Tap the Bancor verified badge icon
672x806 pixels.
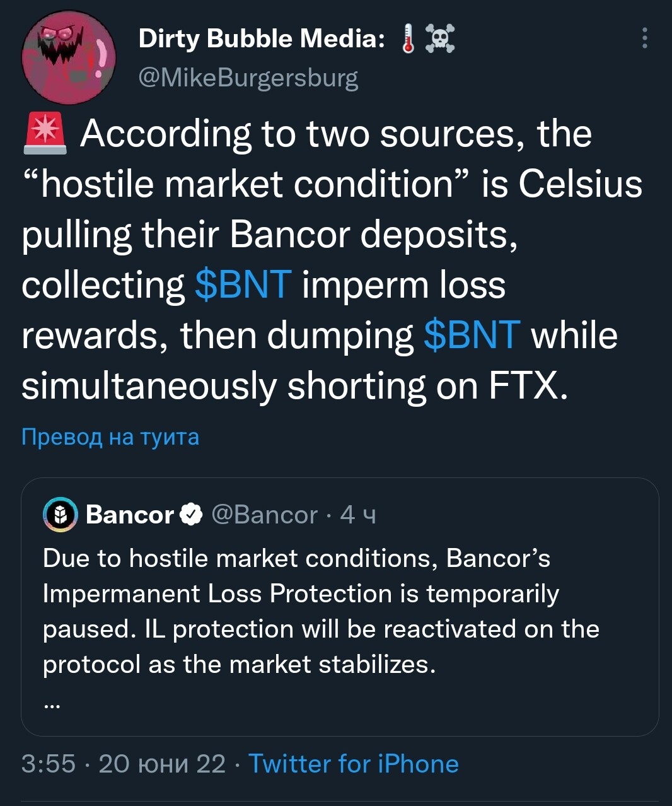click(x=192, y=515)
